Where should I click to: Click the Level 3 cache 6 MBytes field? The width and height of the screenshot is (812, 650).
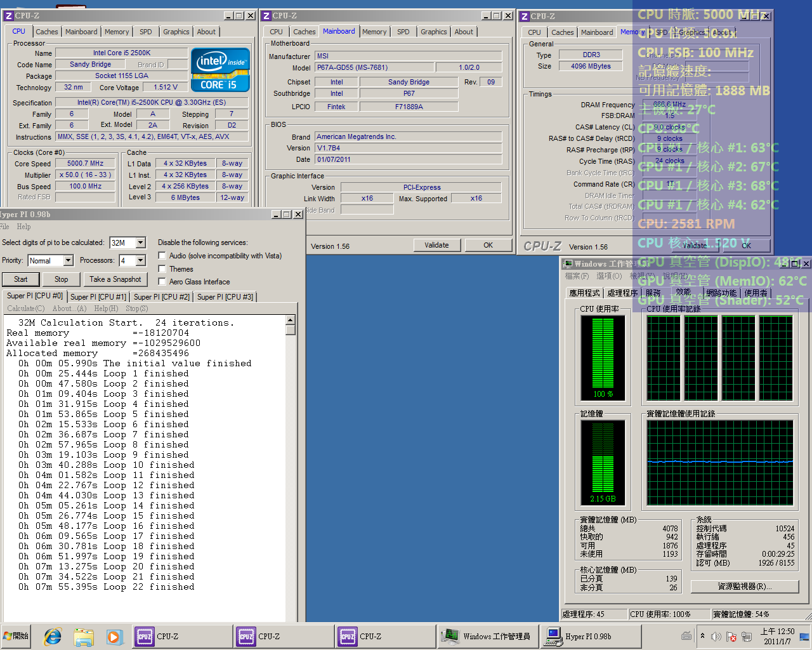click(x=185, y=197)
